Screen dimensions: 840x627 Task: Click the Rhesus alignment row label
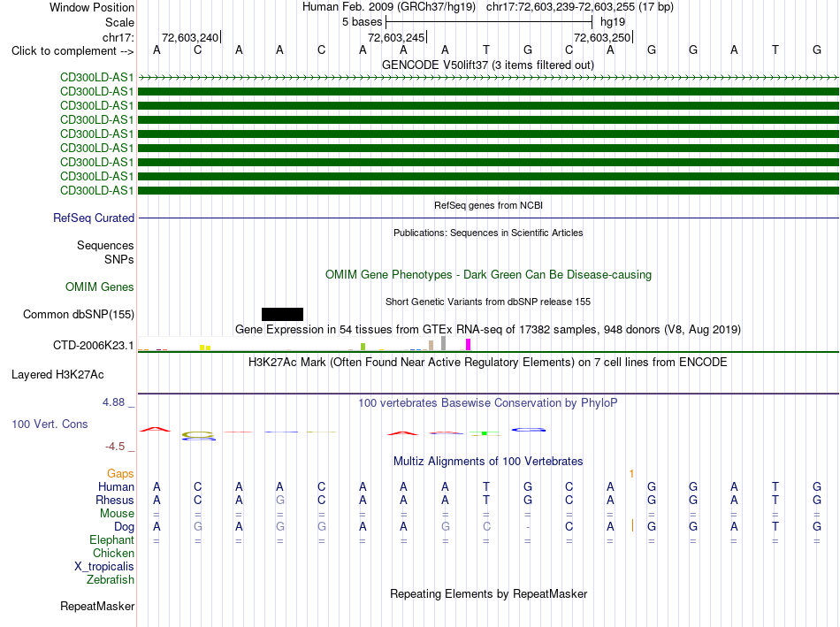click(x=115, y=500)
